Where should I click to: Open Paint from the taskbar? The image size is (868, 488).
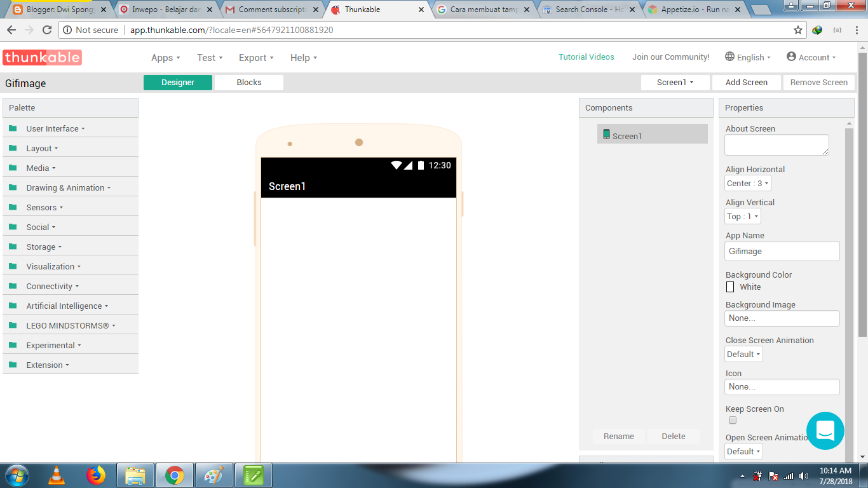point(214,475)
